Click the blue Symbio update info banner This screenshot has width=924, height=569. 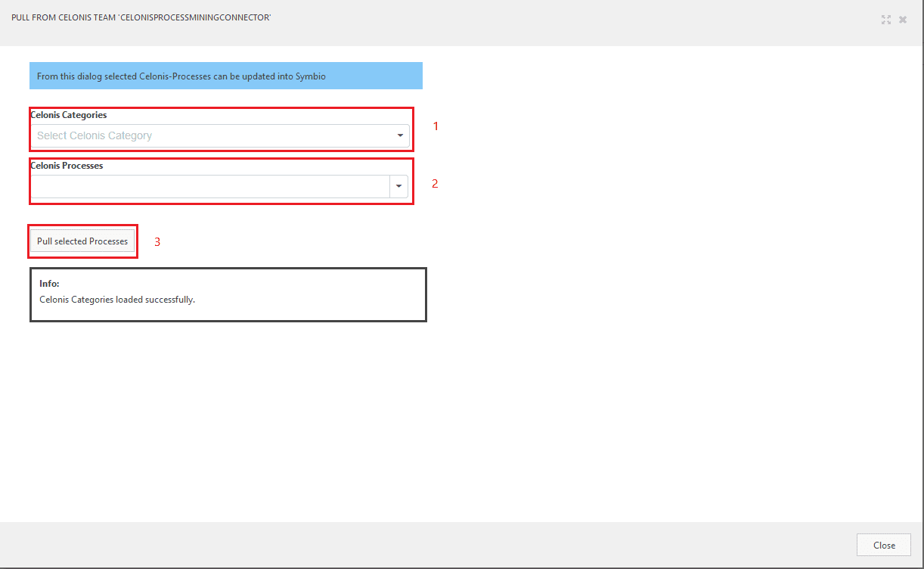[225, 76]
